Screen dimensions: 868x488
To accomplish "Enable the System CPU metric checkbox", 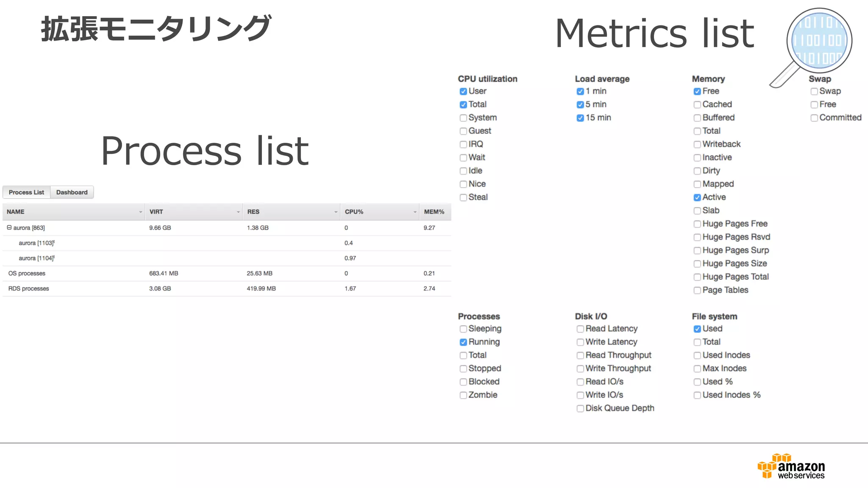I will point(463,118).
